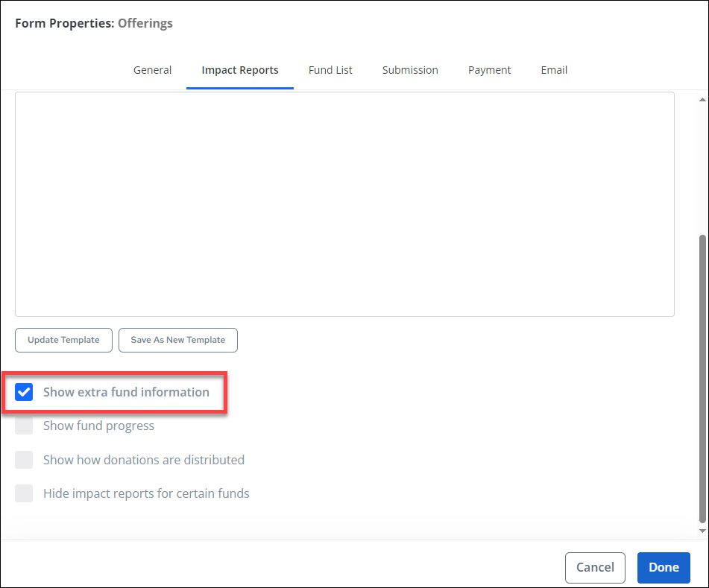The height and width of the screenshot is (588, 709).
Task: Click the Update Template button
Action: coord(63,340)
